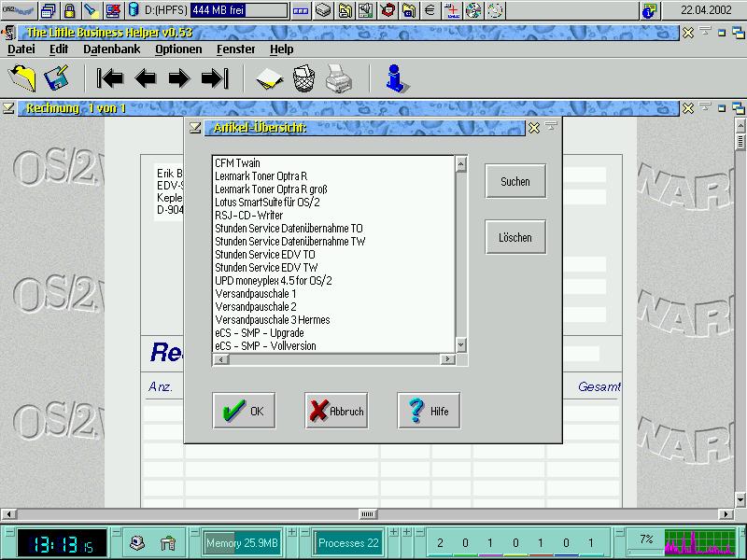Click the red cube icon in top bar

[x=388, y=10]
